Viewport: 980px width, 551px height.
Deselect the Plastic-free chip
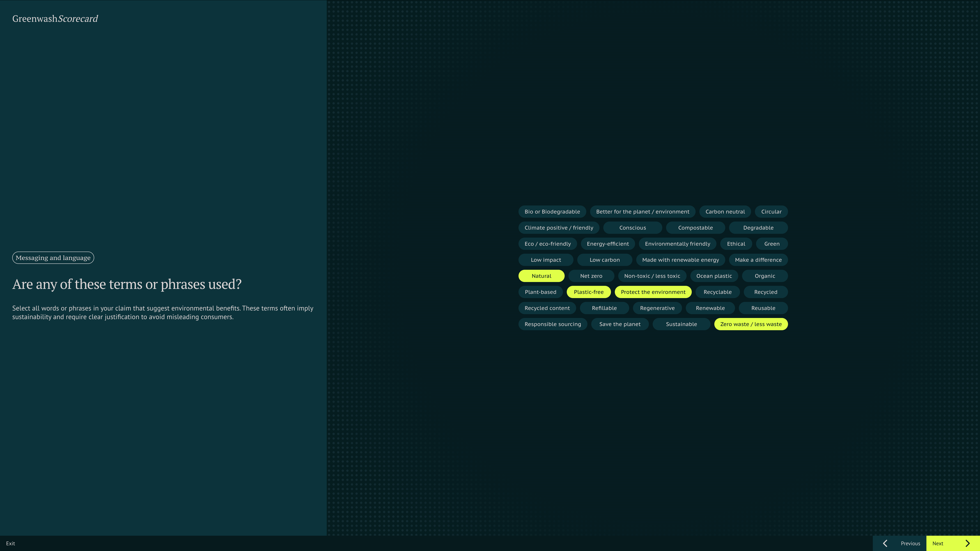[x=588, y=292]
